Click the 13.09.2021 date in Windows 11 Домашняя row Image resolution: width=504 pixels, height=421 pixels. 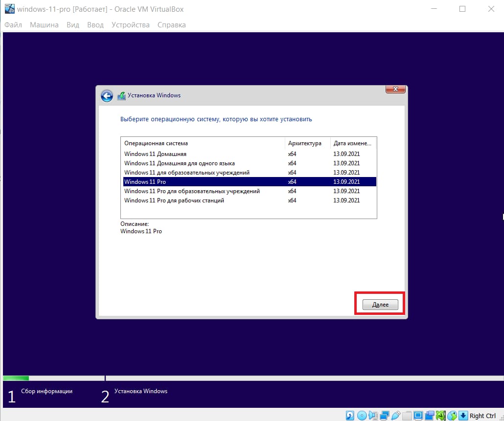[x=346, y=154]
